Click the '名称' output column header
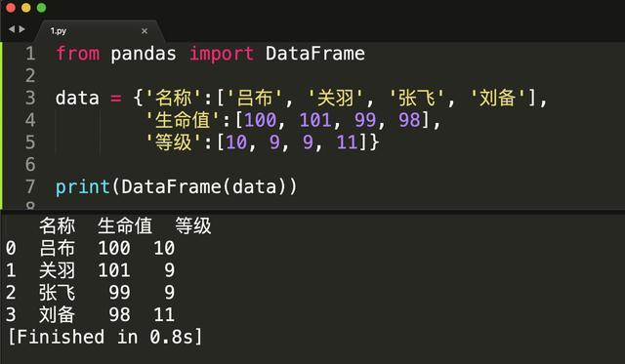Image resolution: width=625 pixels, height=364 pixels. (57, 225)
